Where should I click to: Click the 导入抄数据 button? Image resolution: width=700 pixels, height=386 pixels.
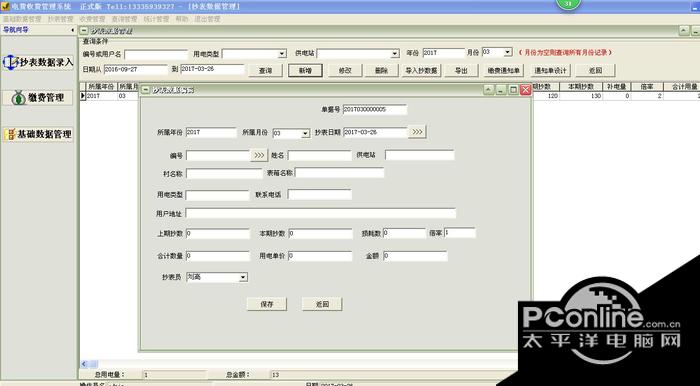tap(421, 71)
